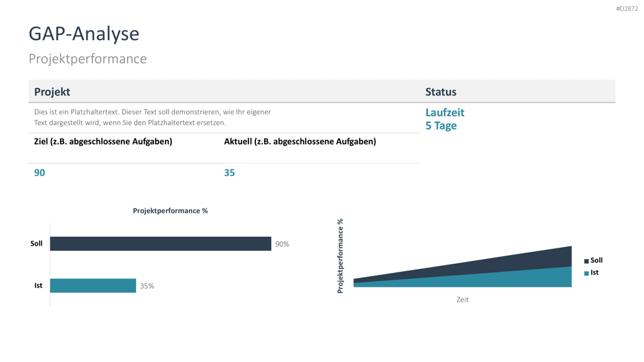Image resolution: width=644 pixels, height=362 pixels.
Task: Click the bar chart title Projektperformance %
Action: [170, 211]
